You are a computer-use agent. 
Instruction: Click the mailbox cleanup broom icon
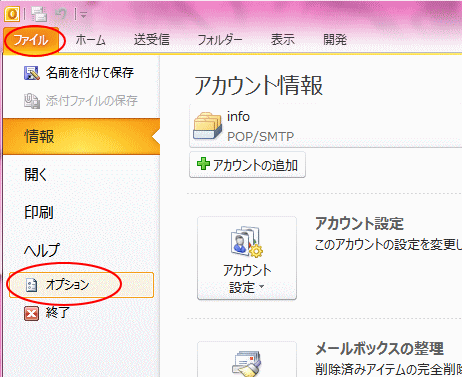(x=247, y=364)
